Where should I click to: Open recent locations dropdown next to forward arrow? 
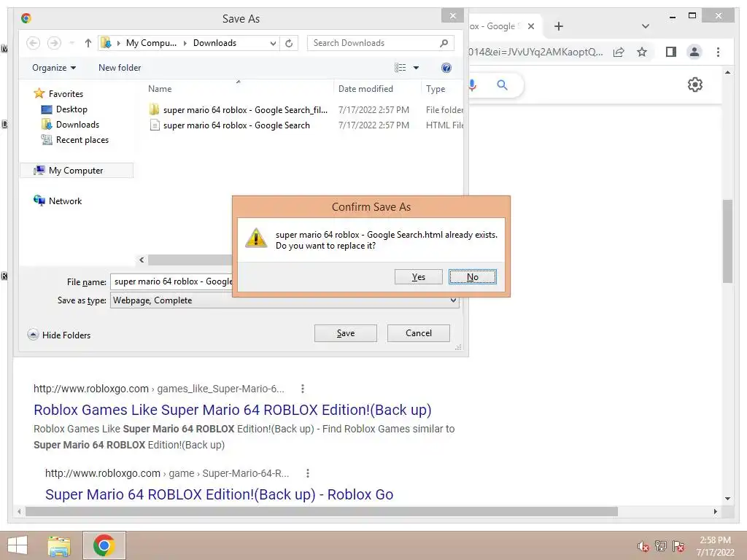point(72,43)
